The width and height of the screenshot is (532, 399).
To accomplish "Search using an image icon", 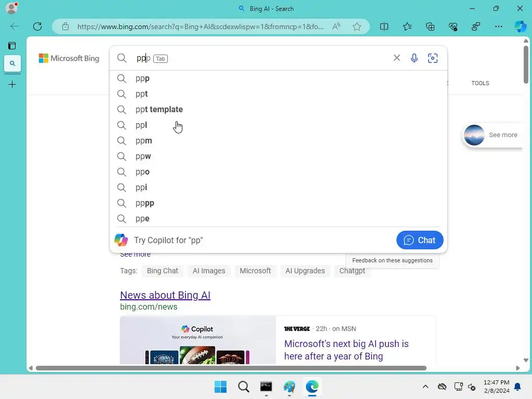I will (433, 58).
